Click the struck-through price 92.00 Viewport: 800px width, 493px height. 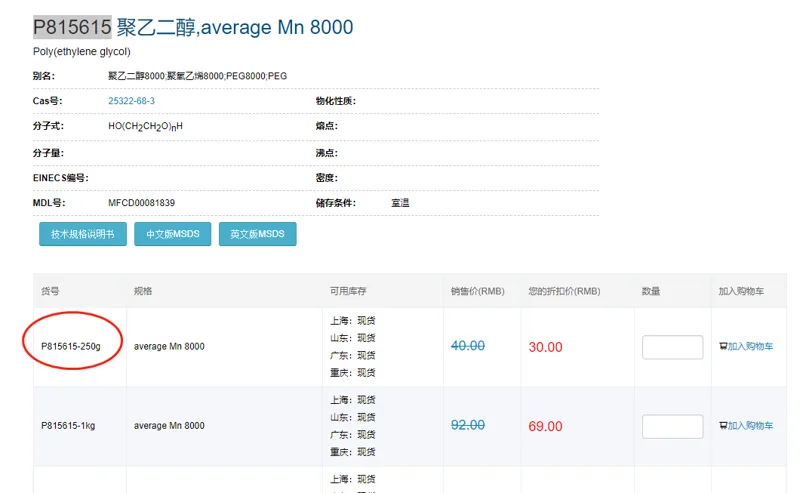point(468,425)
